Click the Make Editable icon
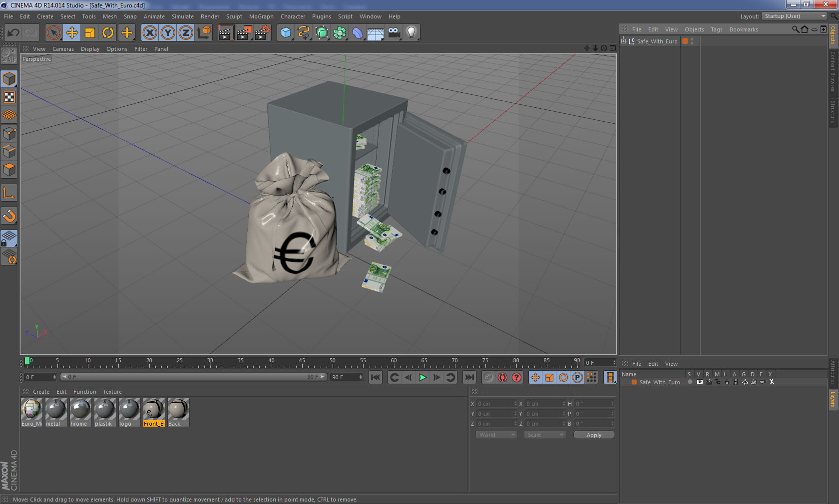The width and height of the screenshot is (839, 504). click(x=9, y=56)
